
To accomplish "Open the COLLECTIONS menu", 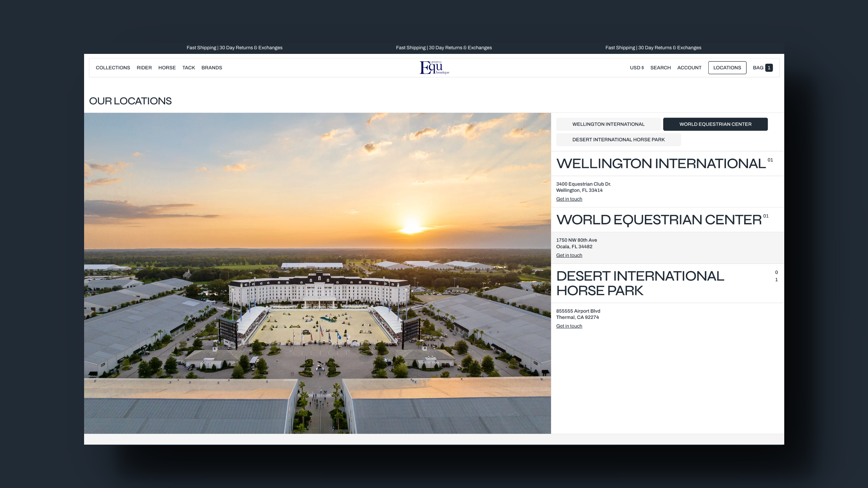I will pyautogui.click(x=113, y=68).
